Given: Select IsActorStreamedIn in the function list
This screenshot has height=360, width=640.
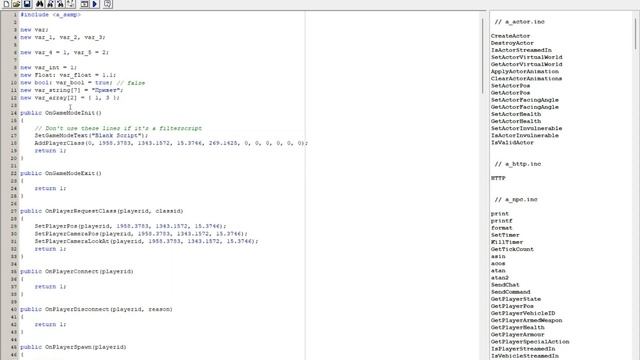Looking at the screenshot, I should 521,50.
